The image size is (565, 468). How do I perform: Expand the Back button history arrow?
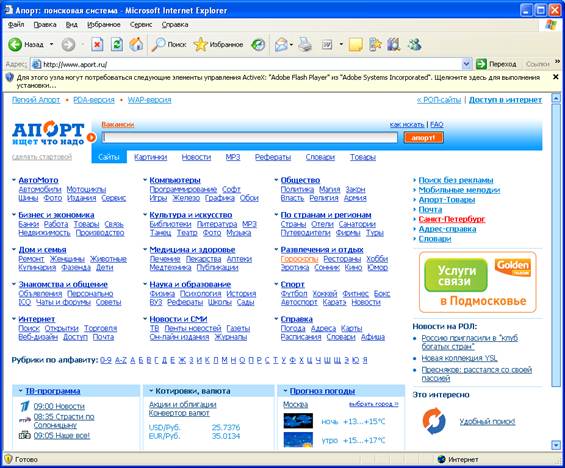pyautogui.click(x=52, y=44)
